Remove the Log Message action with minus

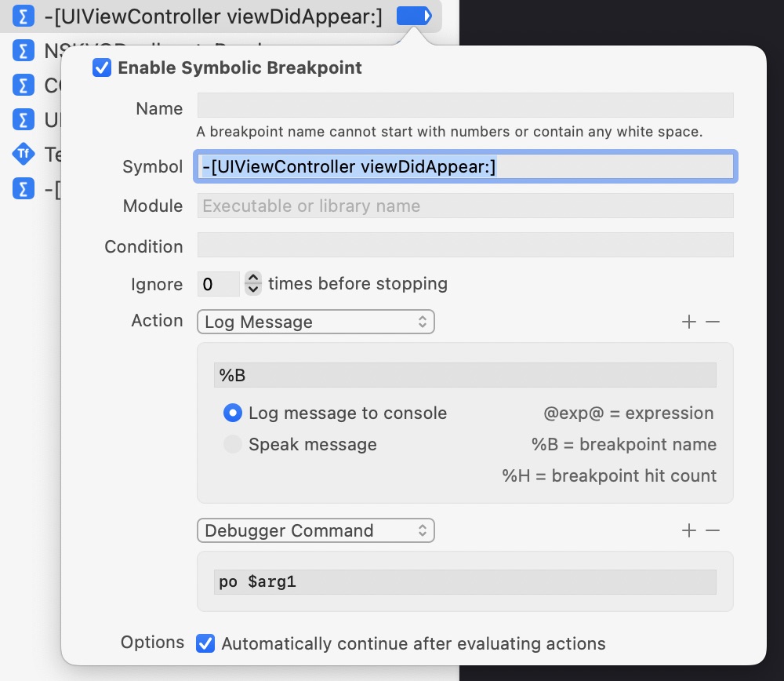pyautogui.click(x=713, y=322)
